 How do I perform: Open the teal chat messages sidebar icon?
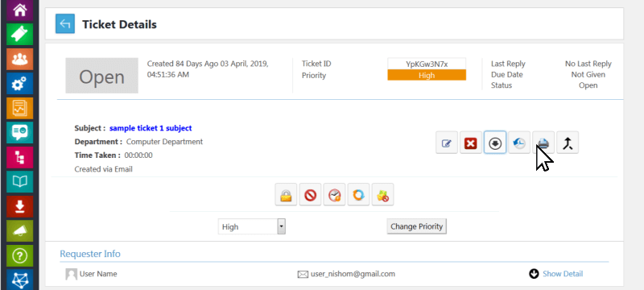[x=19, y=132]
